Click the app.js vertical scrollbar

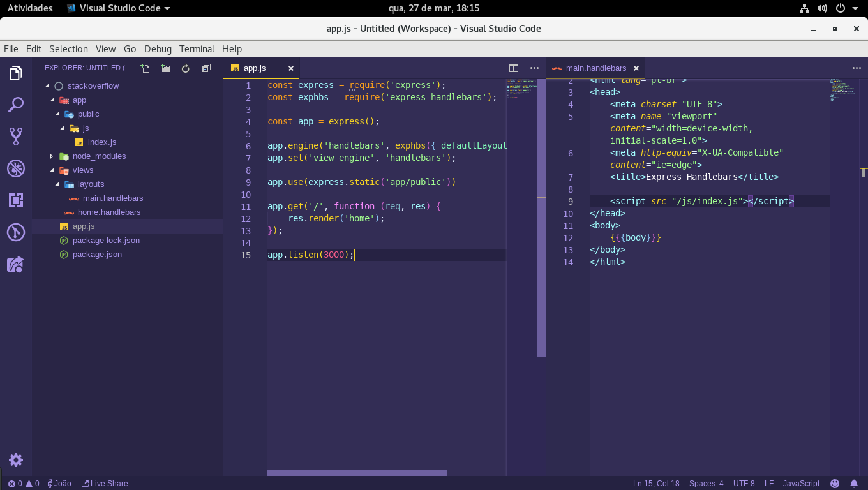tap(541, 218)
